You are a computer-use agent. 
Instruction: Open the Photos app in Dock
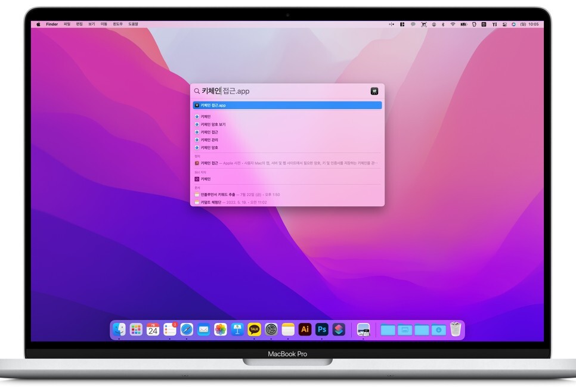pyautogui.click(x=221, y=329)
